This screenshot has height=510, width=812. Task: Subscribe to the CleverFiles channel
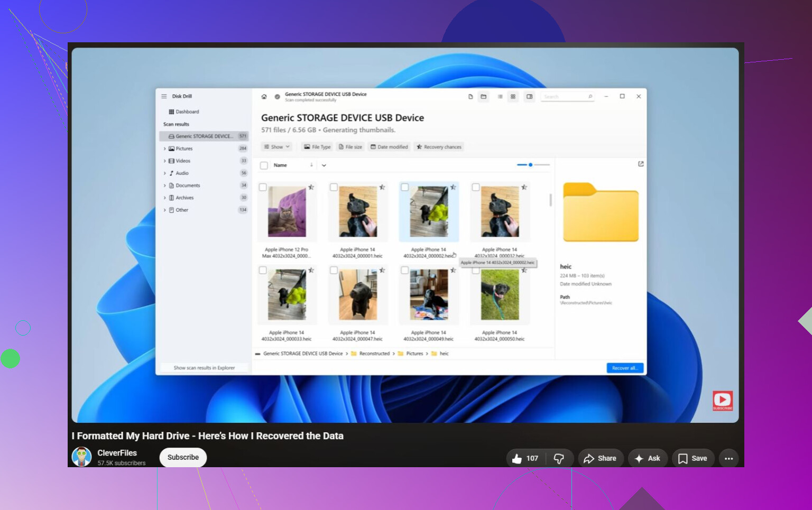point(183,458)
